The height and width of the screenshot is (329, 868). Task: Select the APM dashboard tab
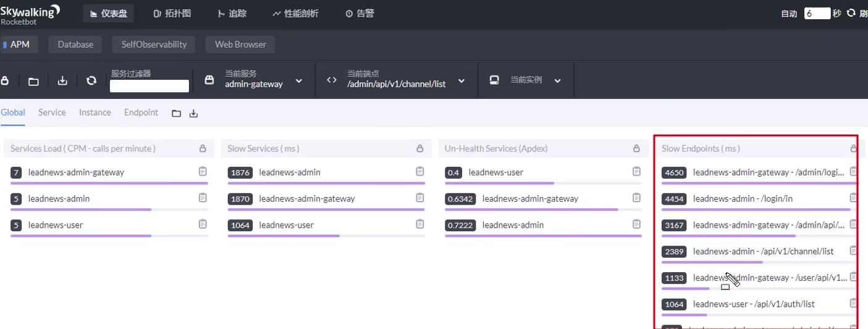coord(19,45)
